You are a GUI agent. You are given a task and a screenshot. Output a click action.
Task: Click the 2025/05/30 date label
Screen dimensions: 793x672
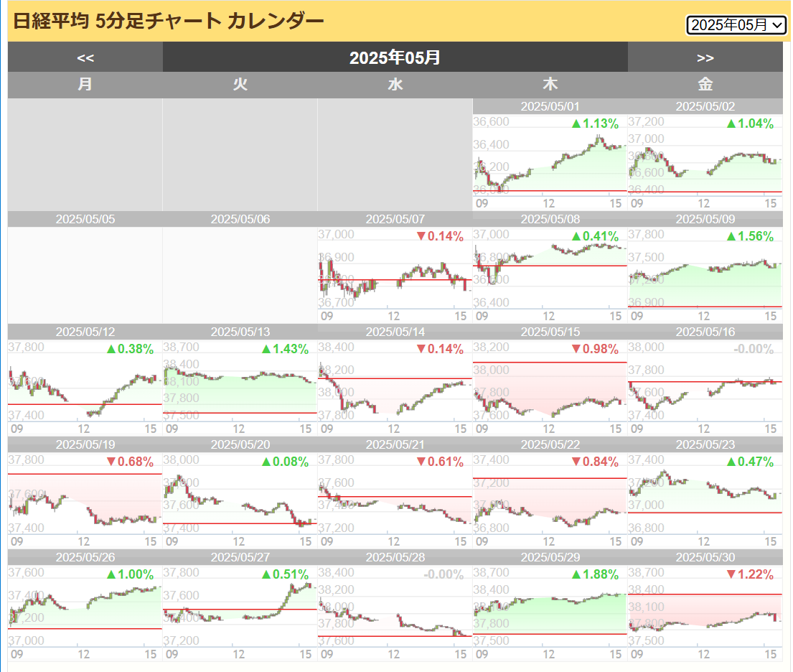coord(705,558)
